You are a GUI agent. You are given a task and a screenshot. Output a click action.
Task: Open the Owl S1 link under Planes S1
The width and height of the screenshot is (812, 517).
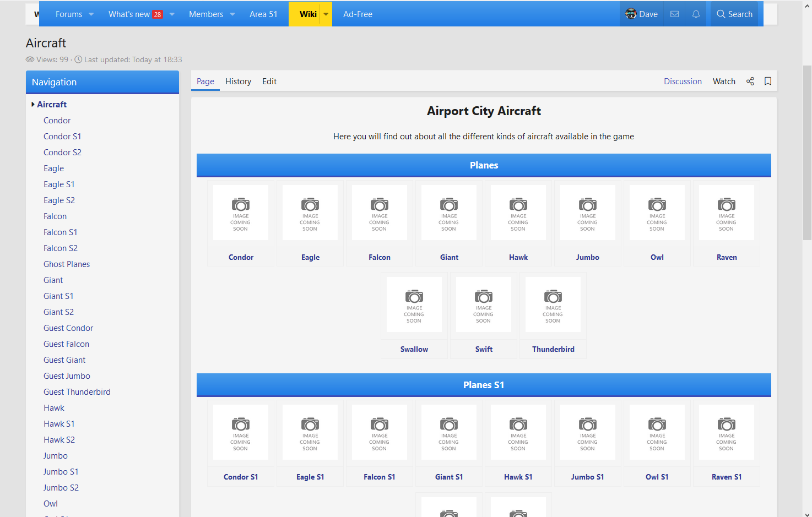[x=657, y=477]
